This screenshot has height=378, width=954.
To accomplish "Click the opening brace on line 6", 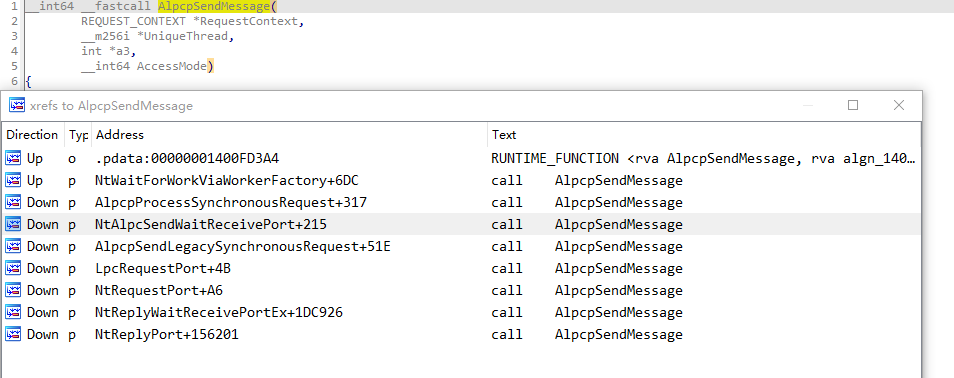I will tap(29, 81).
